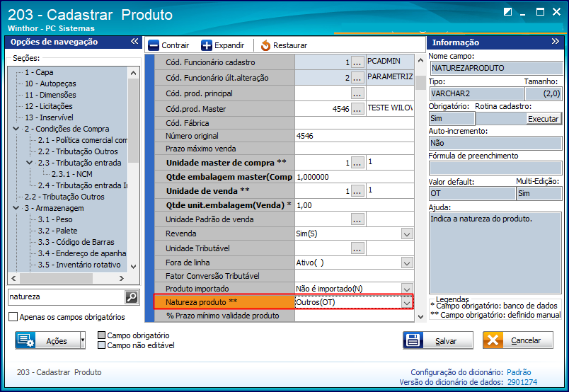Click the window restore-down icon in title bar

(507, 12)
